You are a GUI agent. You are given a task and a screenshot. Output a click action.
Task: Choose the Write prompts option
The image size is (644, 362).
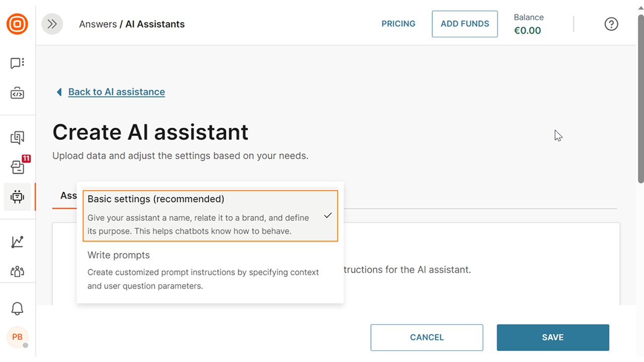210,270
